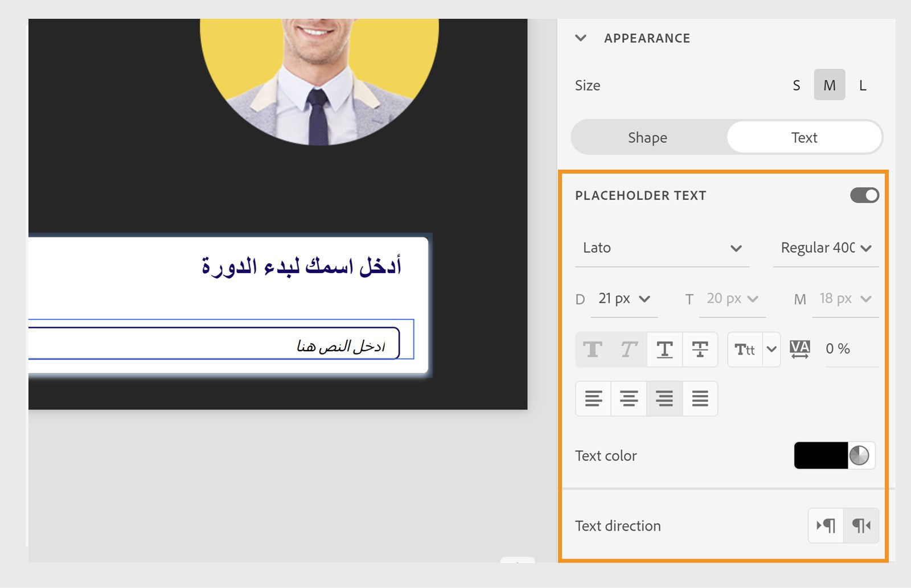Set text direction to left-to-right
Screen dimensions: 911x588
click(x=826, y=526)
